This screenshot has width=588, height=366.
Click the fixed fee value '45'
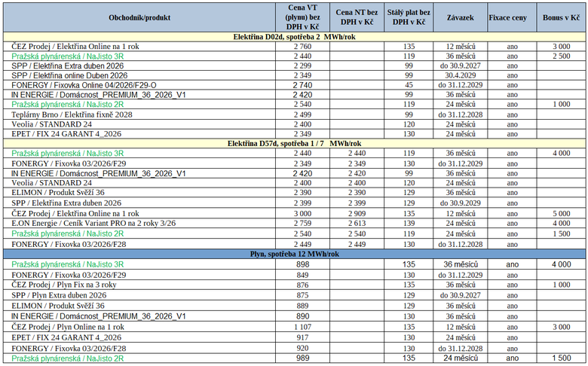(409, 85)
